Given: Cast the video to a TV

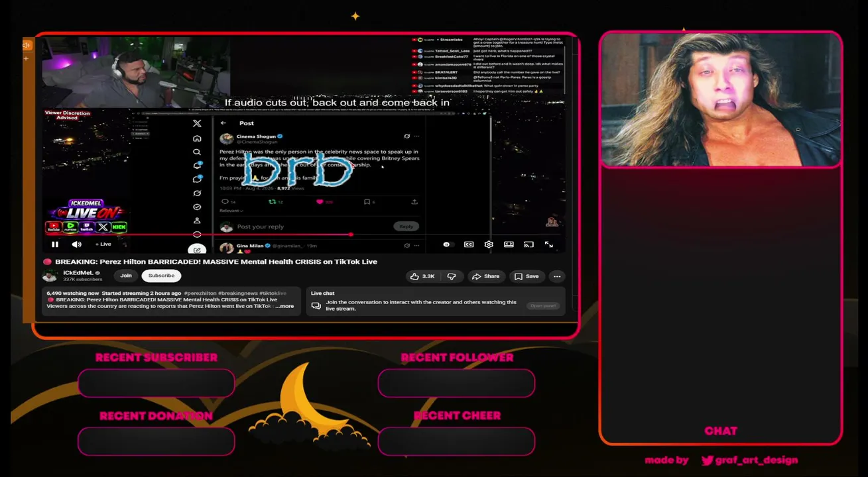Looking at the screenshot, I should coord(528,244).
